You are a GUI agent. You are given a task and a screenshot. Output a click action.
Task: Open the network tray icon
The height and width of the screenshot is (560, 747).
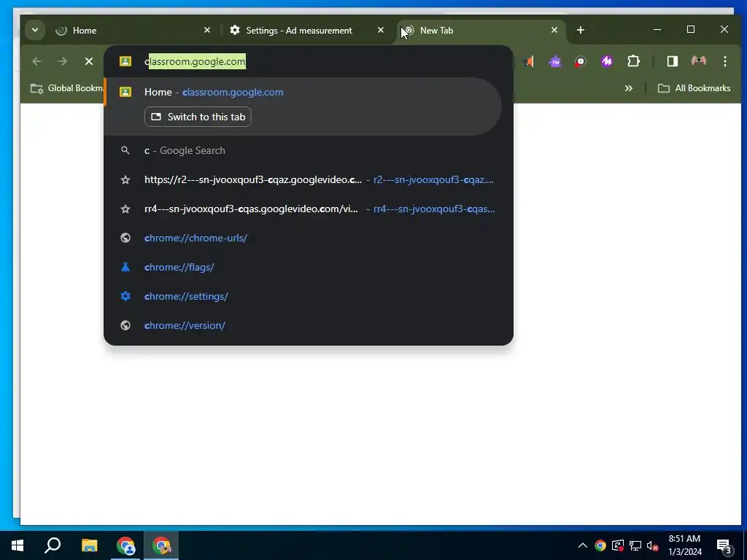[x=635, y=545]
